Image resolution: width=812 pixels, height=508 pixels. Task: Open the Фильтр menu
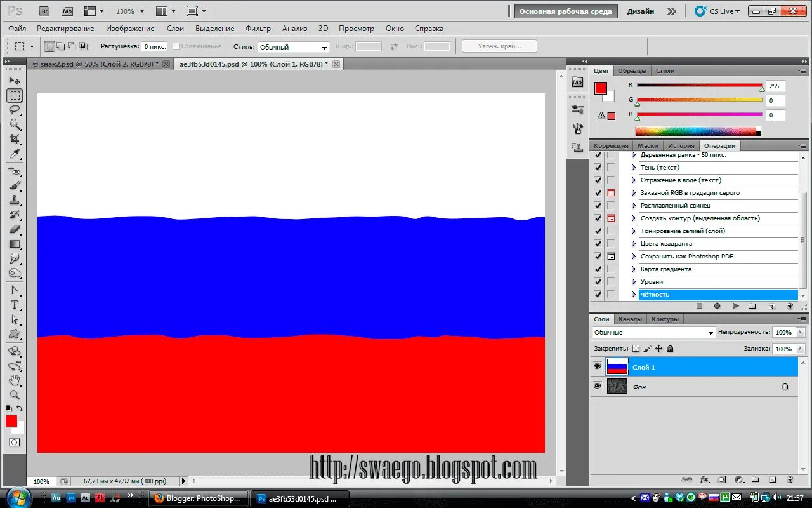coord(258,29)
